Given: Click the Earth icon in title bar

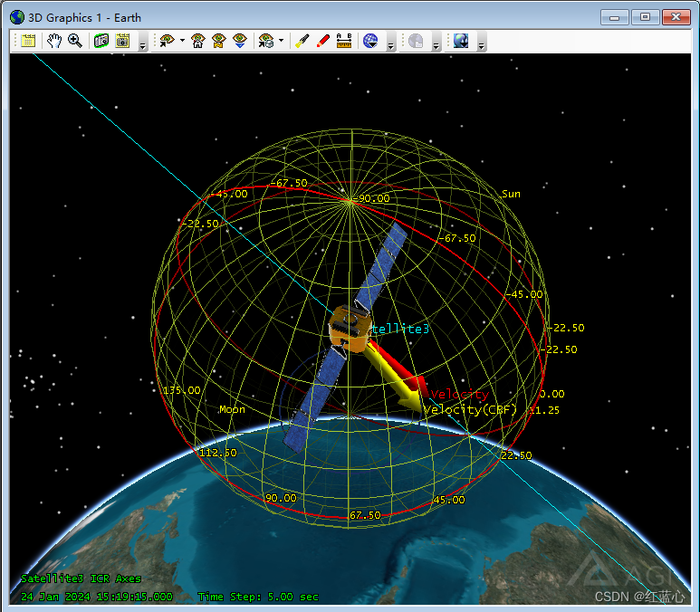Looking at the screenshot, I should (x=17, y=17).
